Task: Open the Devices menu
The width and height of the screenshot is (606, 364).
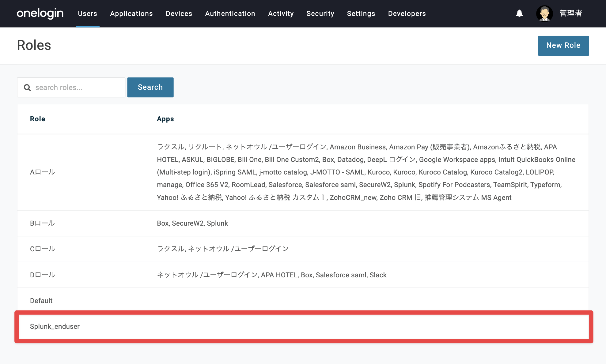Action: (x=179, y=13)
